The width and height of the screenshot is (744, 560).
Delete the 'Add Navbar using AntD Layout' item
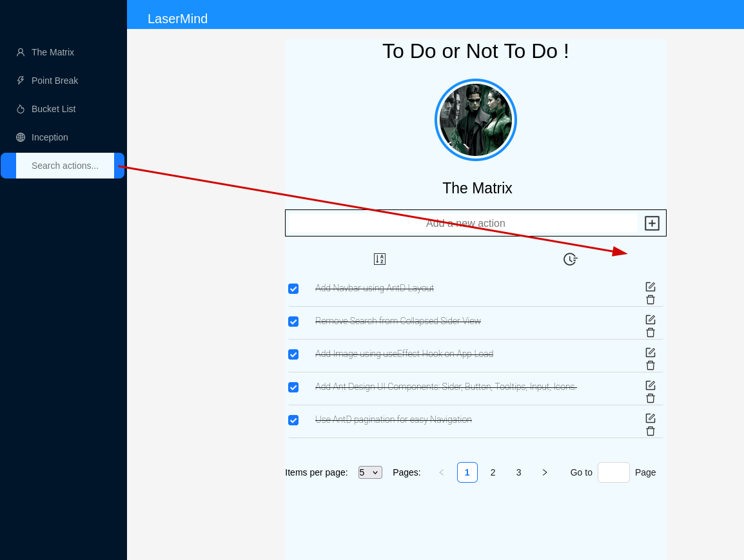[651, 300]
